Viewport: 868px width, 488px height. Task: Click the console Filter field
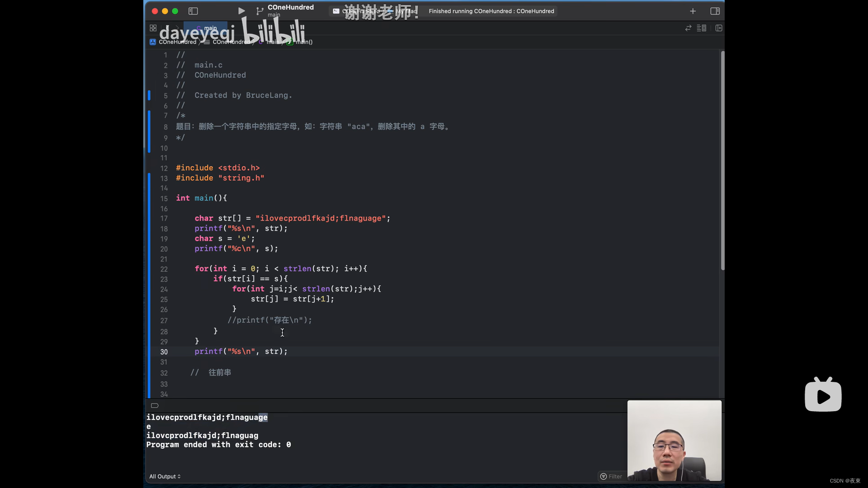pyautogui.click(x=615, y=476)
